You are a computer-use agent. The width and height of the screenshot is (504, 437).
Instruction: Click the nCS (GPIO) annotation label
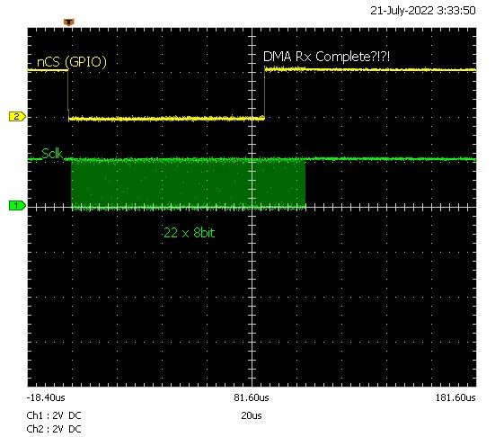(71, 62)
